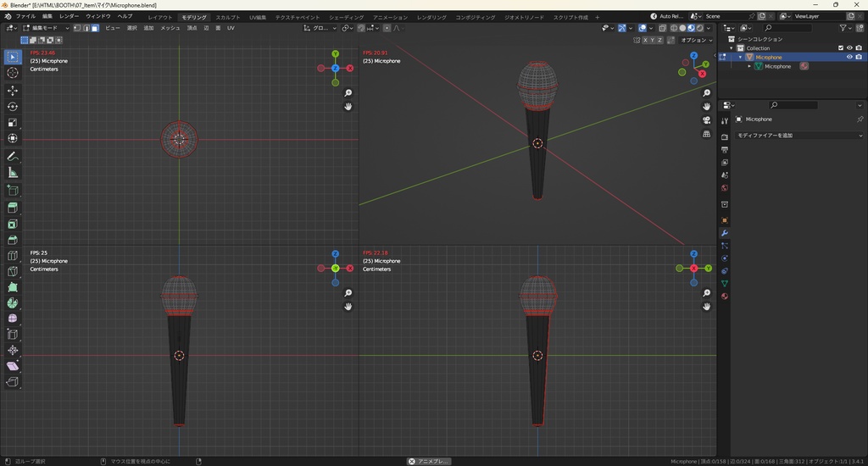This screenshot has width=868, height=466.
Task: Click the outliner search field
Action: 790,28
